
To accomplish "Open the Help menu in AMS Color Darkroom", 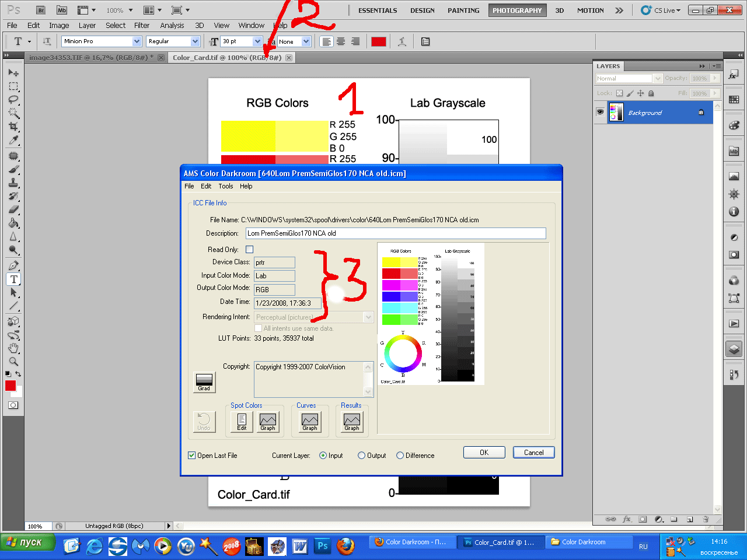I will (x=246, y=186).
